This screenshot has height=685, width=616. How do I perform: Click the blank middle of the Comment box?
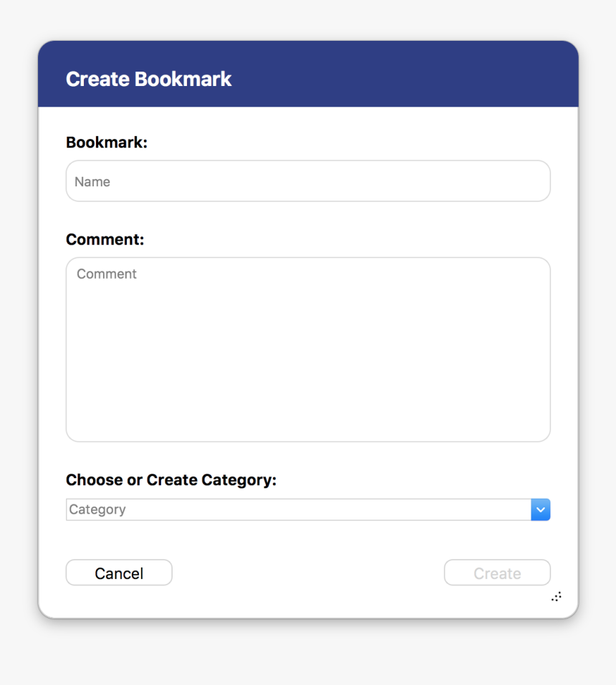[x=308, y=358]
